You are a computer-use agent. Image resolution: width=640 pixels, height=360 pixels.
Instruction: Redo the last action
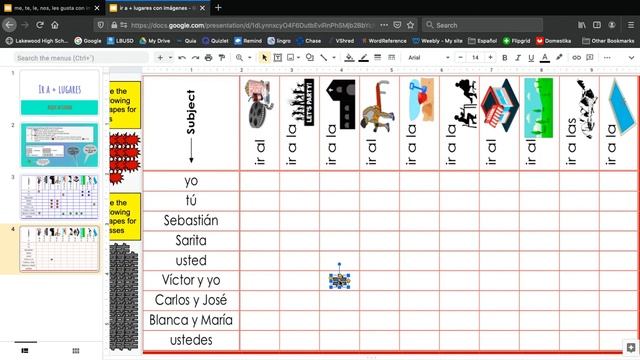[196, 58]
